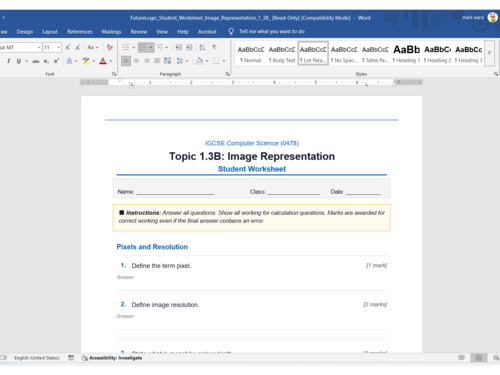The height and width of the screenshot is (375, 500).
Task: Apply the No Spacing style
Action: pyautogui.click(x=344, y=54)
